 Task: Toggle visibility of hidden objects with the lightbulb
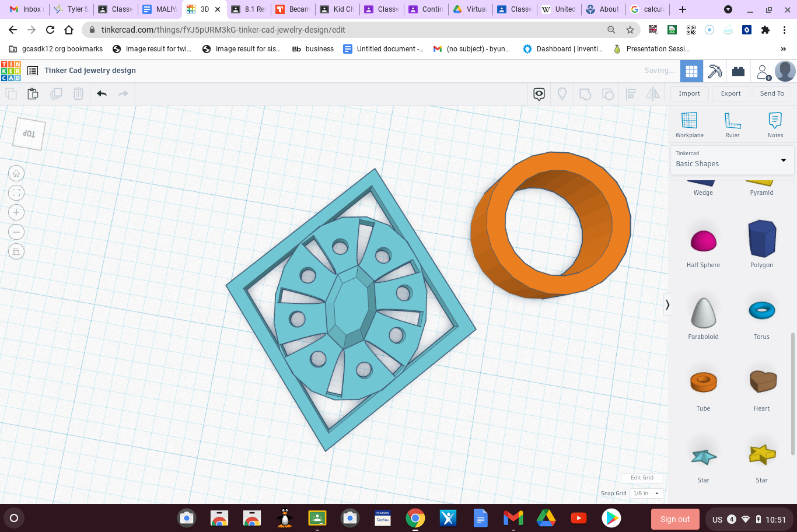561,93
